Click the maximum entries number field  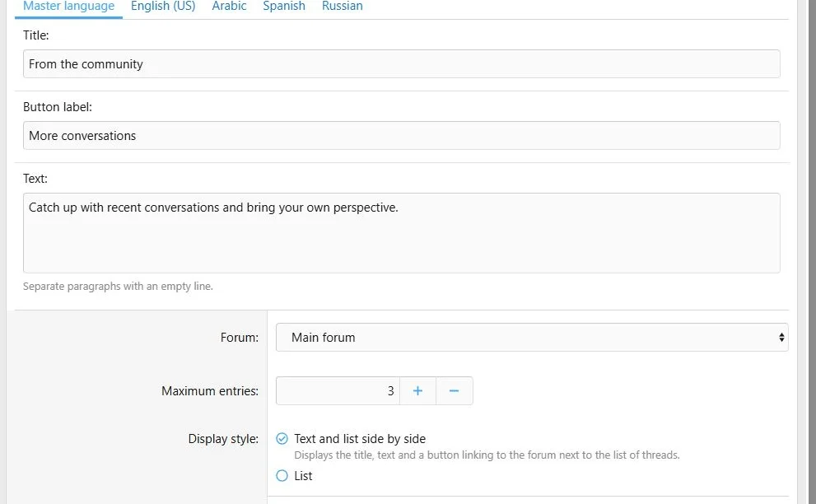tap(338, 390)
